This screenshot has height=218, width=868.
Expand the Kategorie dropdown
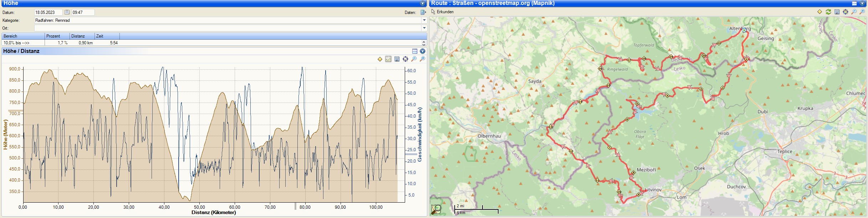pyautogui.click(x=424, y=20)
